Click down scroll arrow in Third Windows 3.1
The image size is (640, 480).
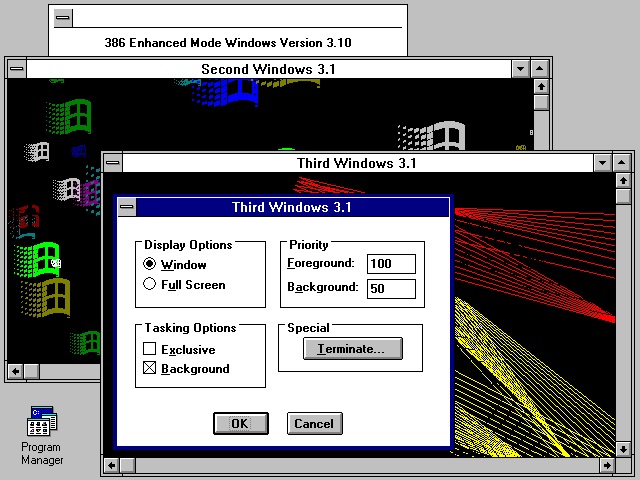point(625,447)
